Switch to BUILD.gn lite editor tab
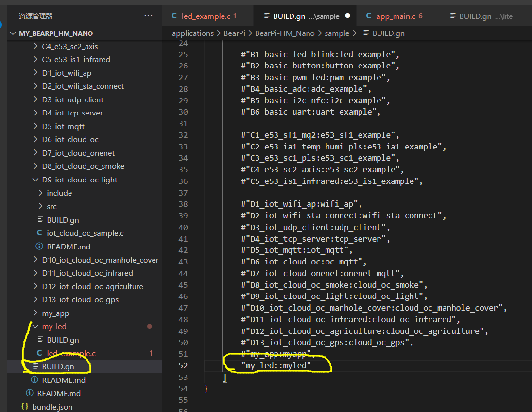This screenshot has height=412, width=532. [x=485, y=16]
